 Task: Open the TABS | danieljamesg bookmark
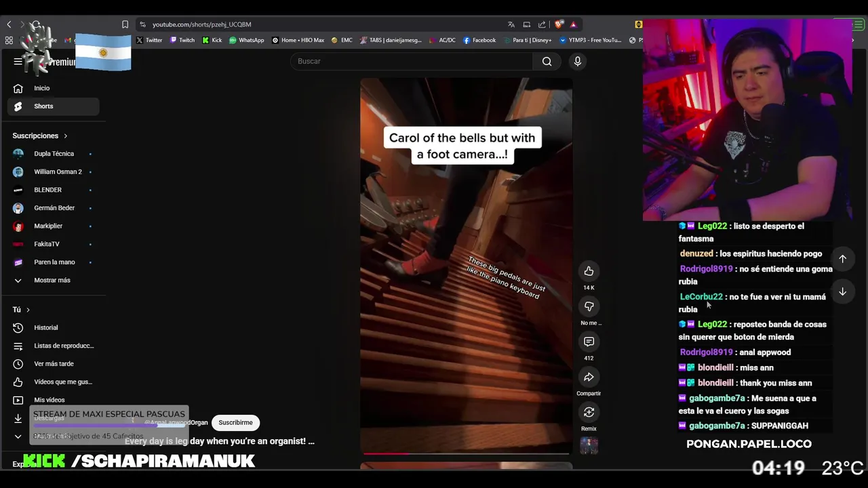[x=391, y=40]
